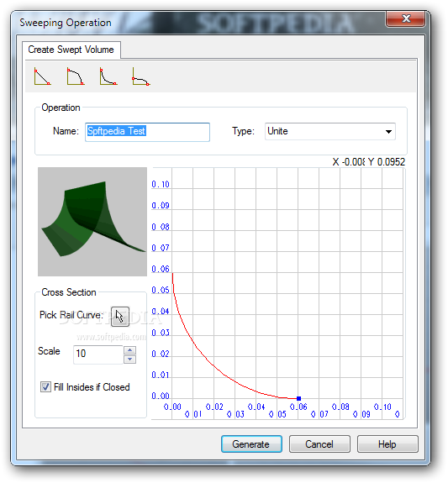Select the stepped curve profile icon
This screenshot has height=483, width=448.
pos(141,76)
